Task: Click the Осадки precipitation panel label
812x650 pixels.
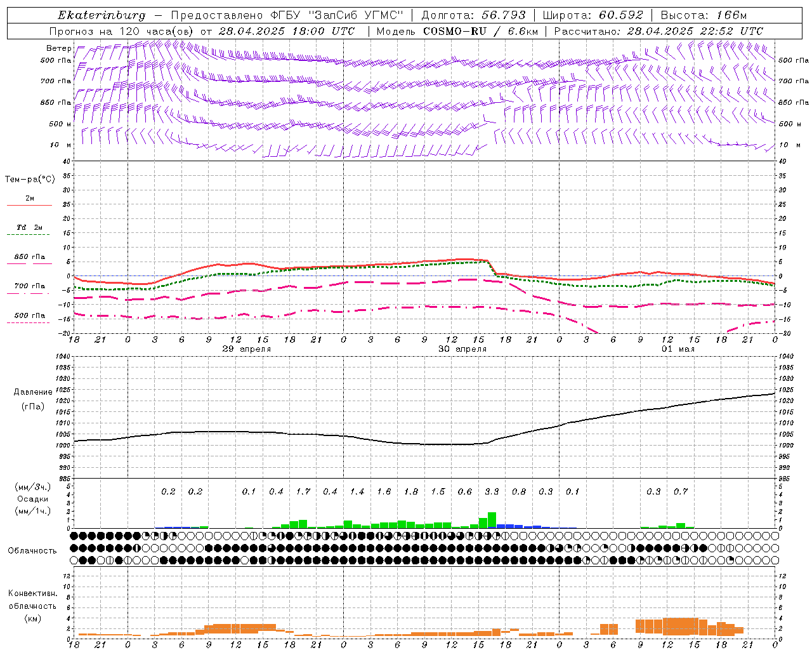Action: coord(32,499)
